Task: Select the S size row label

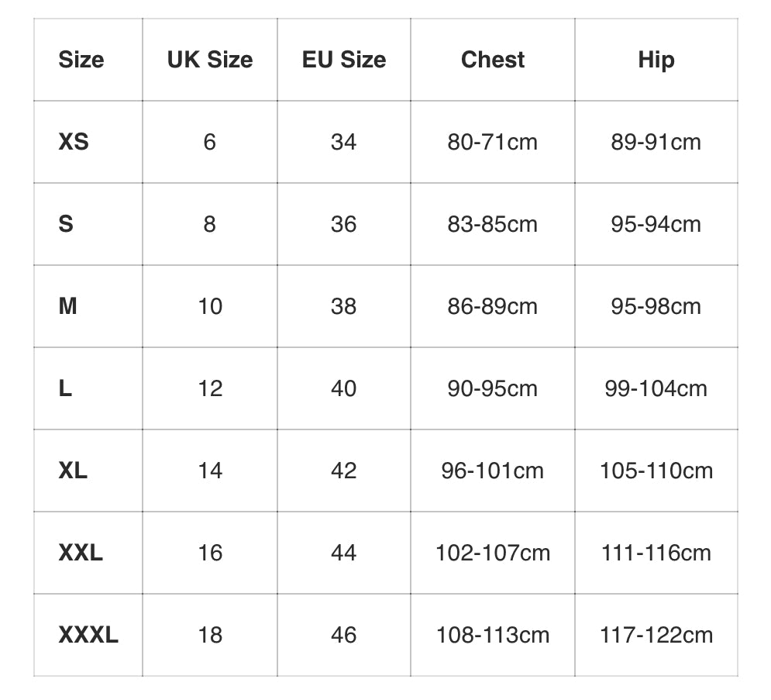Action: [x=66, y=224]
